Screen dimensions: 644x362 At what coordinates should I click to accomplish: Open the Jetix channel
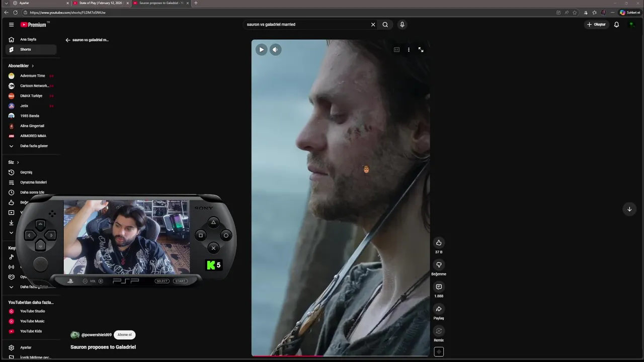(31, 106)
